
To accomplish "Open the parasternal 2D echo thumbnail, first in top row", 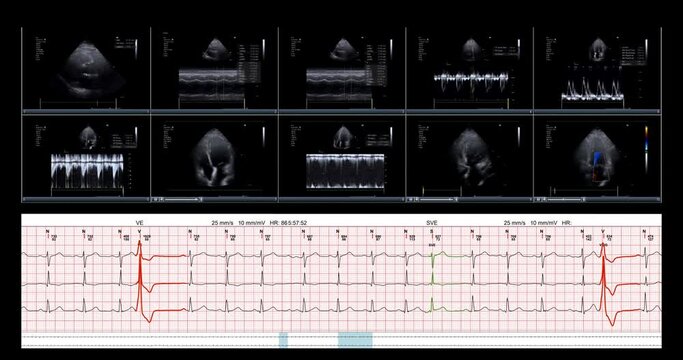I will [86, 68].
